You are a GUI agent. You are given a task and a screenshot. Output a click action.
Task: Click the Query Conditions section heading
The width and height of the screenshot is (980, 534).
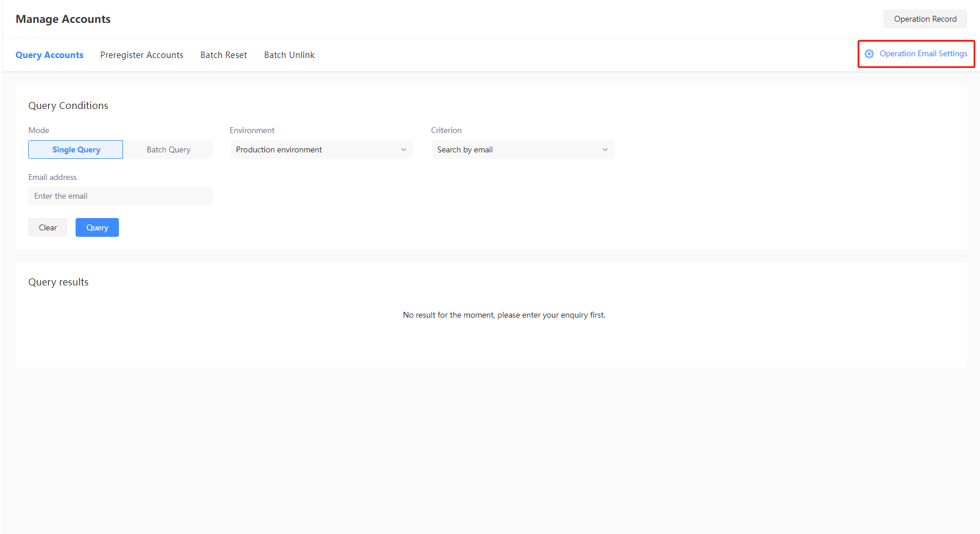tap(68, 106)
